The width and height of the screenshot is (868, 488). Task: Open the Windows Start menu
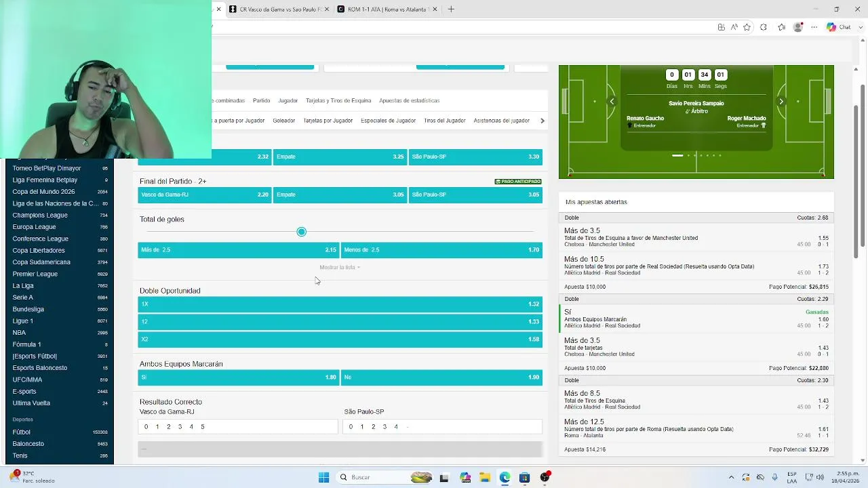click(x=323, y=477)
